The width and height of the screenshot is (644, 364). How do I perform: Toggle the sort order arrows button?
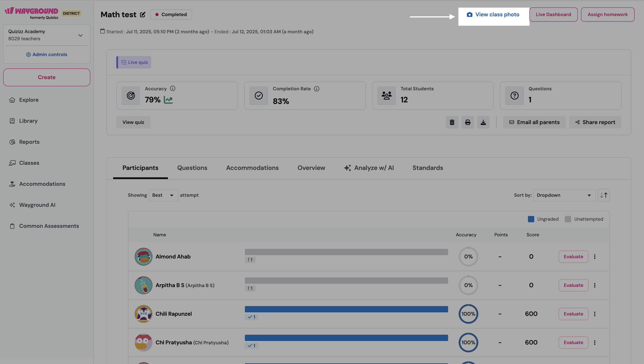point(604,195)
